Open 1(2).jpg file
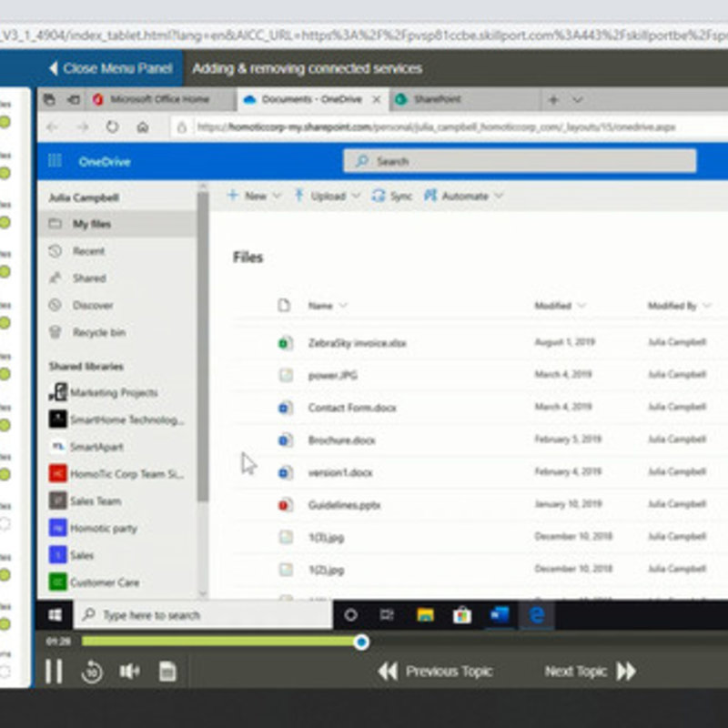The height and width of the screenshot is (728, 728). tap(326, 570)
